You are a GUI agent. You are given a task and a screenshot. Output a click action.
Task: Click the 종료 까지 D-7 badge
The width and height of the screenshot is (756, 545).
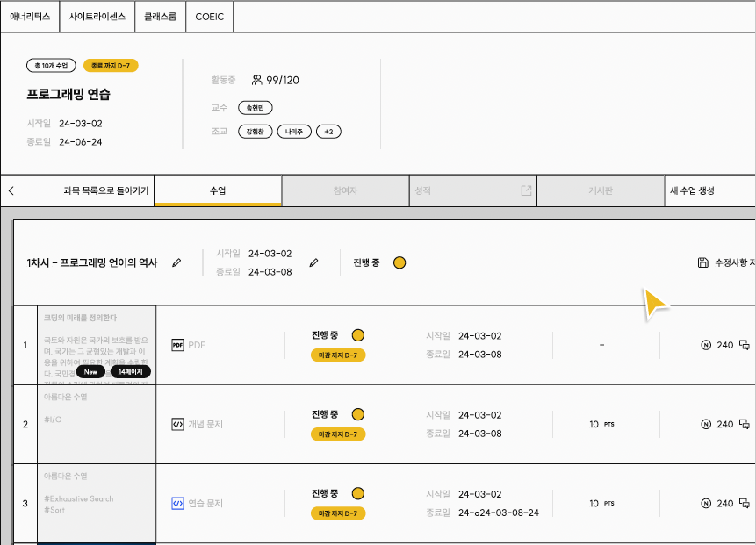click(x=111, y=66)
